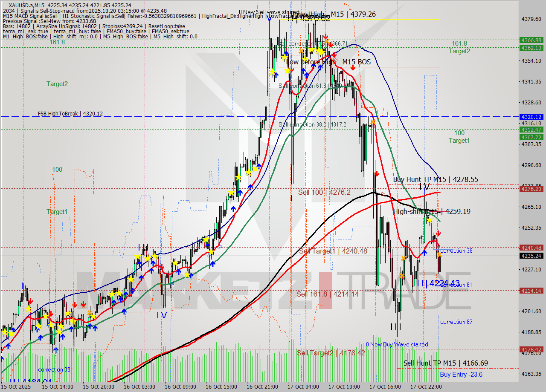Image resolution: width=546 pixels, height=392 pixels.
Task: Click the "0 New Sell wave started" label at top
Action: (x=269, y=12)
